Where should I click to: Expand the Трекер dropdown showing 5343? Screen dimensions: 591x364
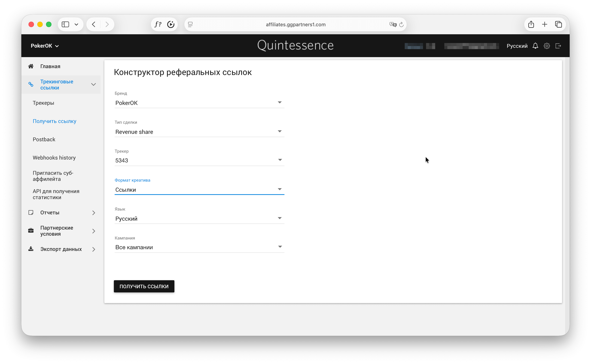click(x=199, y=160)
